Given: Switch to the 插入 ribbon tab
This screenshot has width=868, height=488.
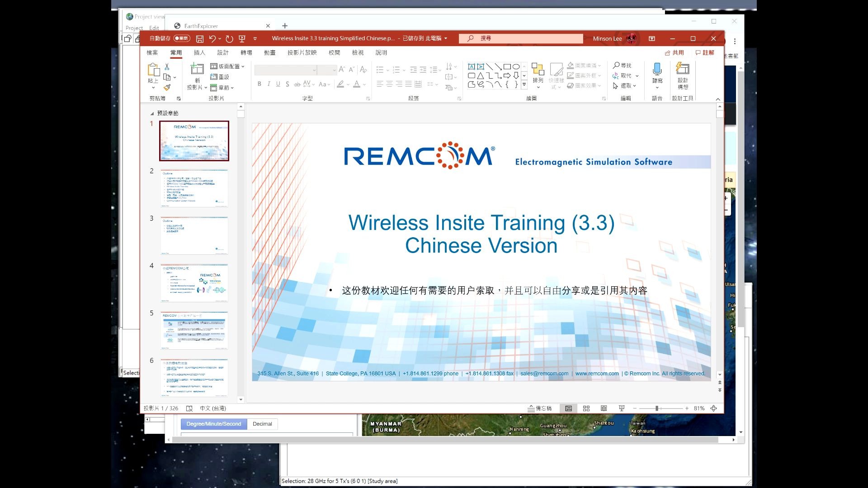Looking at the screenshot, I should (x=200, y=52).
